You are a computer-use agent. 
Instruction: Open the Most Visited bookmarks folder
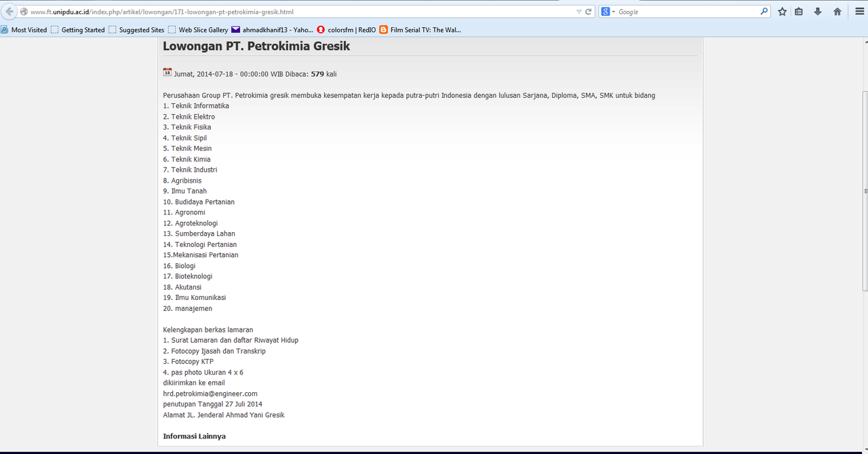(x=24, y=30)
